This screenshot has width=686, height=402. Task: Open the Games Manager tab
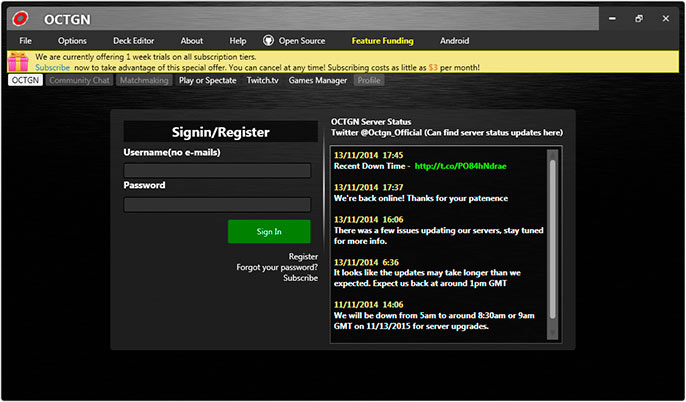[318, 80]
